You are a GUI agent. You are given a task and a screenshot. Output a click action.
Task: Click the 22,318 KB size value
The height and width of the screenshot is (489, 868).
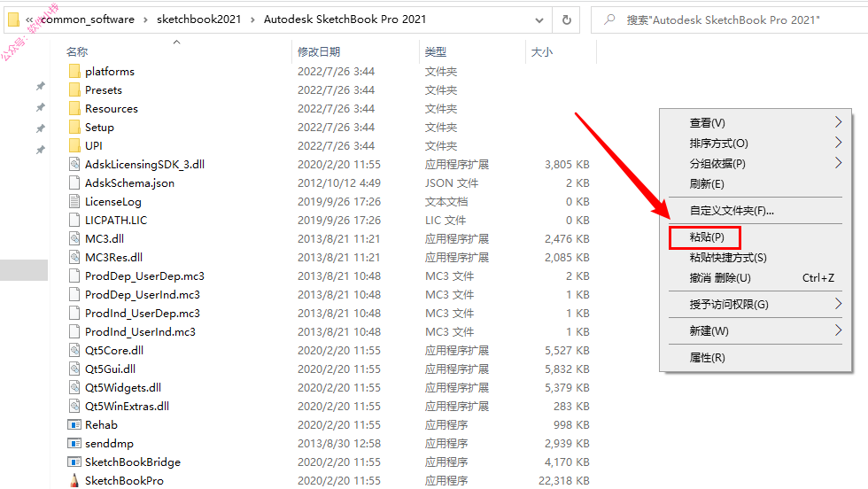point(564,481)
